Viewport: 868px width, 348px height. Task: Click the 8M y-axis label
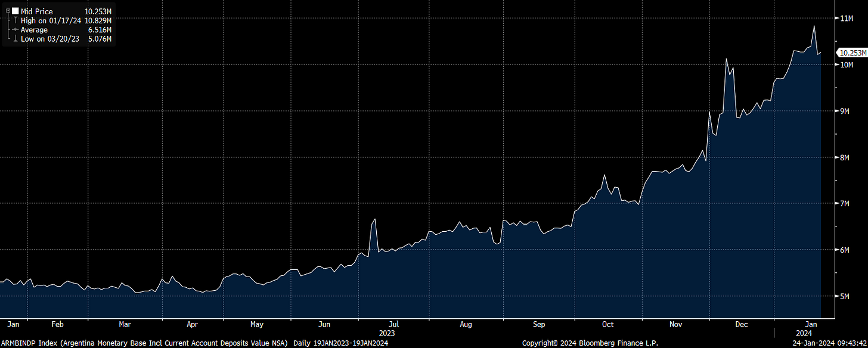tap(845, 157)
